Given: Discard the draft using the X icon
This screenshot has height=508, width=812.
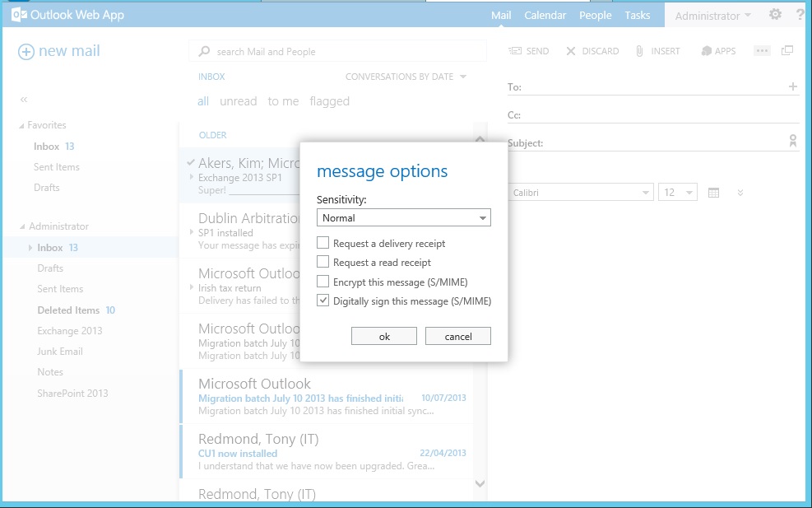Looking at the screenshot, I should tap(571, 51).
